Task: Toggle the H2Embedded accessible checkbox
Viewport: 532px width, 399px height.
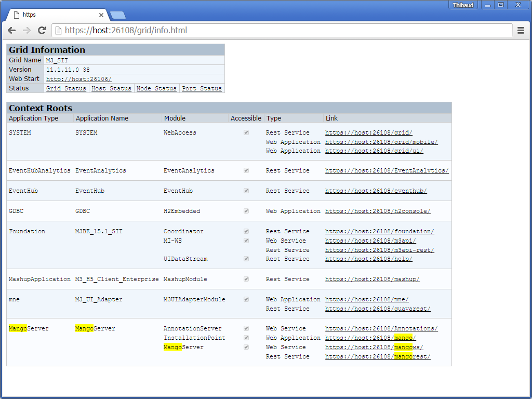Action: coord(246,211)
